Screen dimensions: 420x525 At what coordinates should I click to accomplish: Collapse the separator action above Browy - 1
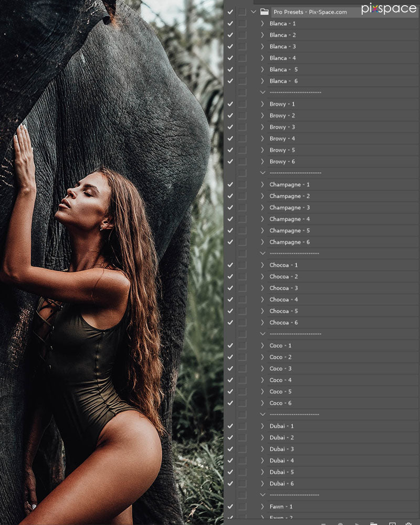pyautogui.click(x=262, y=92)
